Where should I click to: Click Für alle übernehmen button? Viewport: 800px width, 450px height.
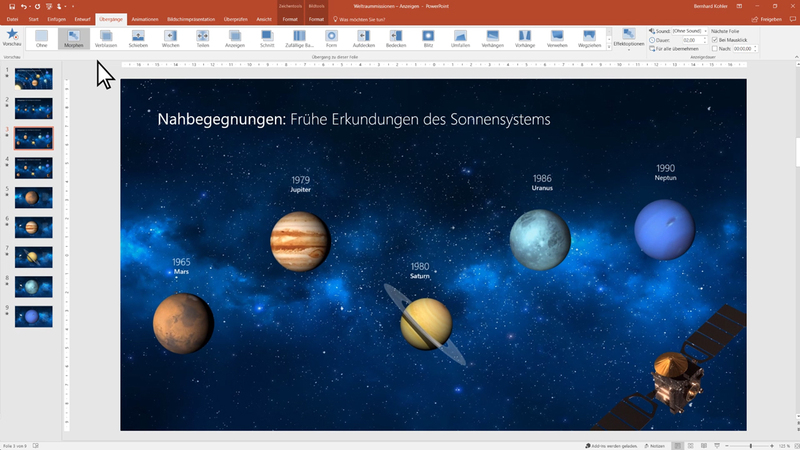pos(677,49)
